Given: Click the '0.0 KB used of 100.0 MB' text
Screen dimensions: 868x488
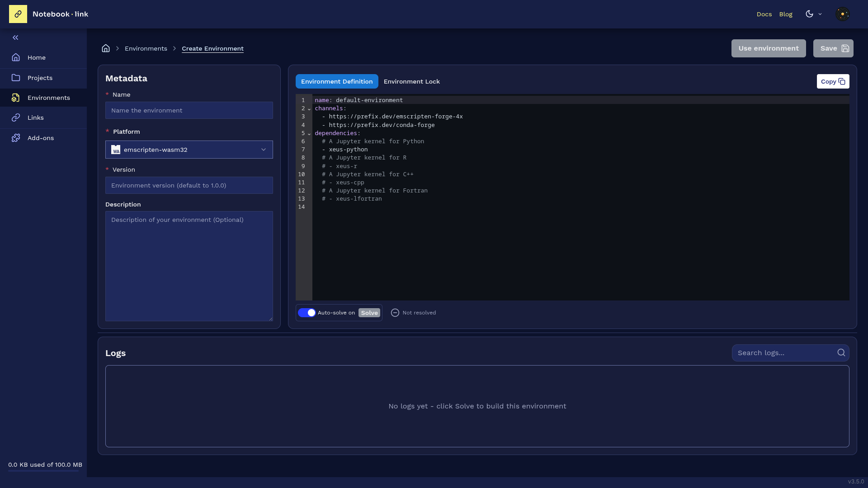Looking at the screenshot, I should click(45, 465).
